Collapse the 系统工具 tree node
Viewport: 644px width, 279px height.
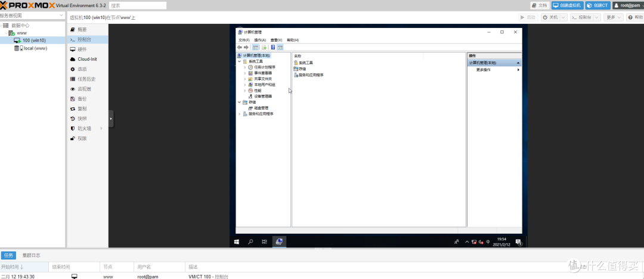tap(239, 61)
